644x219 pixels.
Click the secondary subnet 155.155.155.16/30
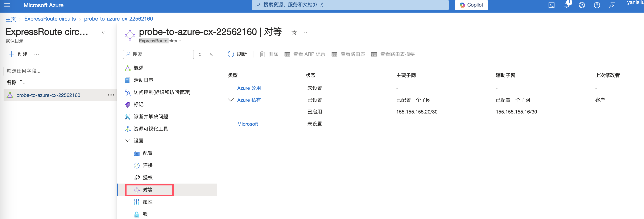coord(516,112)
